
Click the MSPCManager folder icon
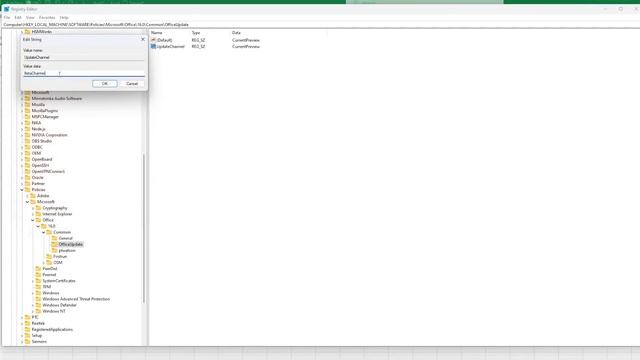click(27, 117)
